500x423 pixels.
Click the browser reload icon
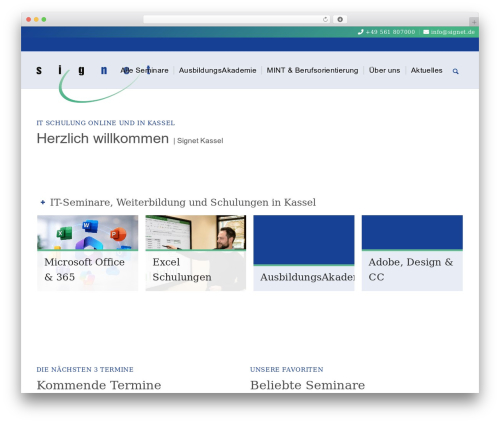tap(325, 19)
